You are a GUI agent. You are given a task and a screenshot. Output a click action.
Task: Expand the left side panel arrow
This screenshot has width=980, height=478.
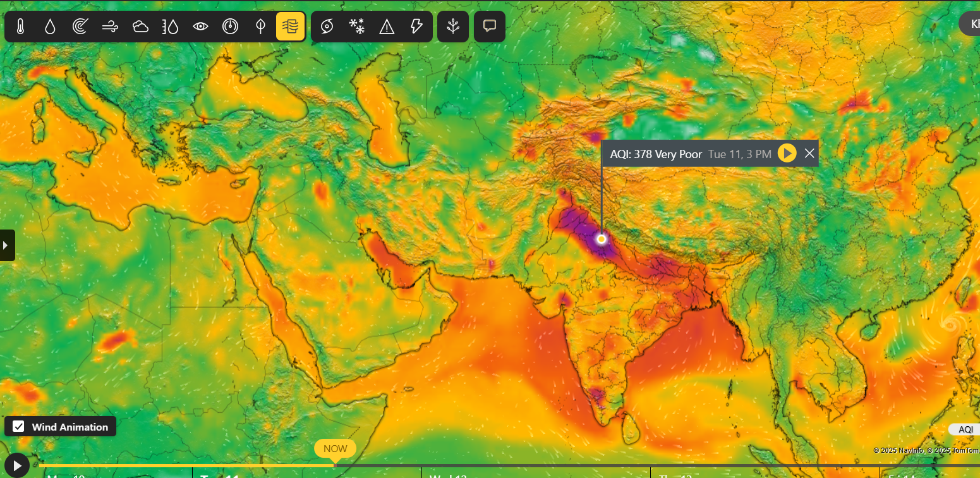6,245
